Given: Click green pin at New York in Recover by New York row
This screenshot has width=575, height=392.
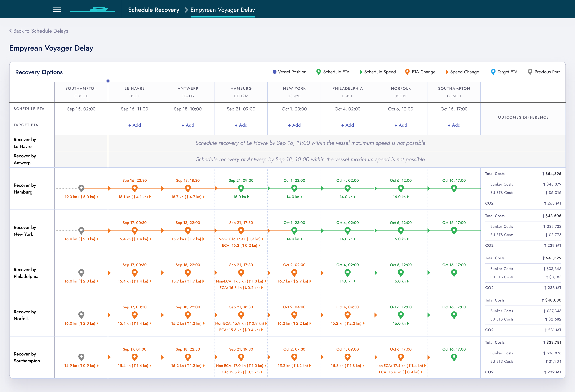Looking at the screenshot, I should pyautogui.click(x=294, y=230).
